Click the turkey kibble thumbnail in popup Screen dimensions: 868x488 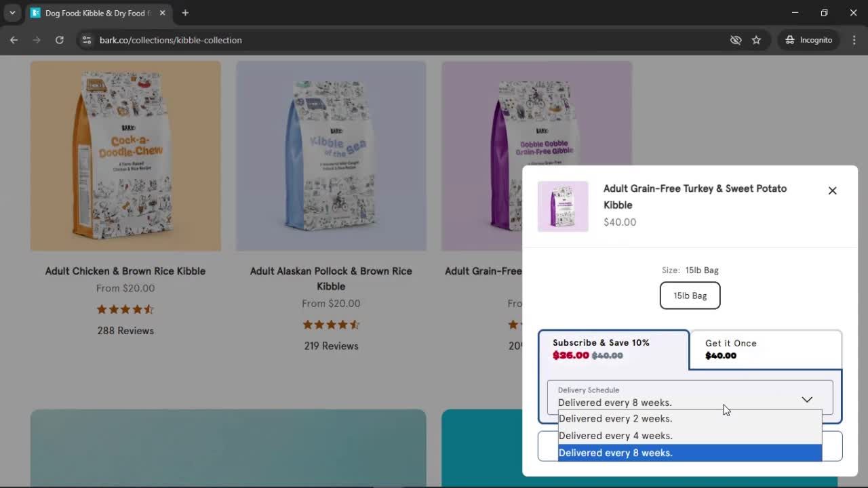coord(563,207)
